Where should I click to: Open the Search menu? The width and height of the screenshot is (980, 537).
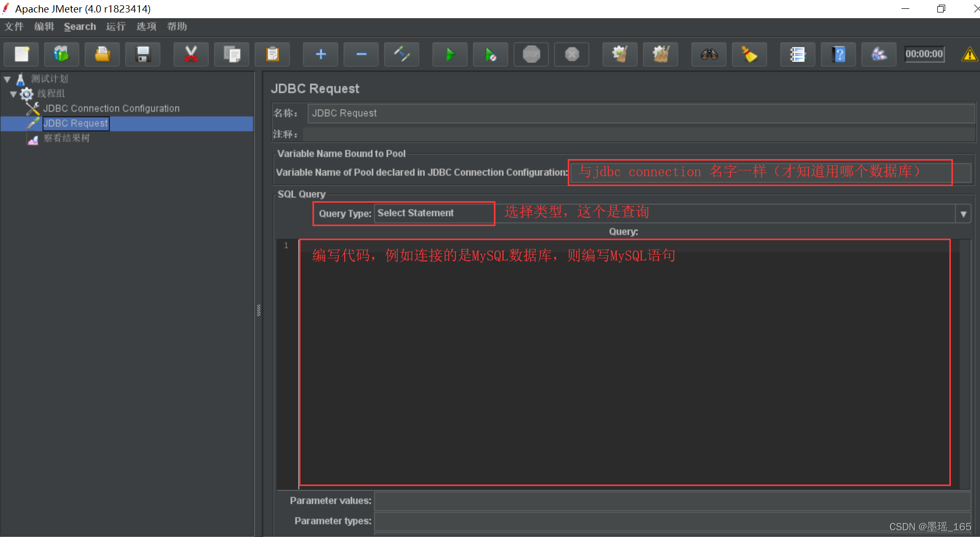(x=80, y=27)
